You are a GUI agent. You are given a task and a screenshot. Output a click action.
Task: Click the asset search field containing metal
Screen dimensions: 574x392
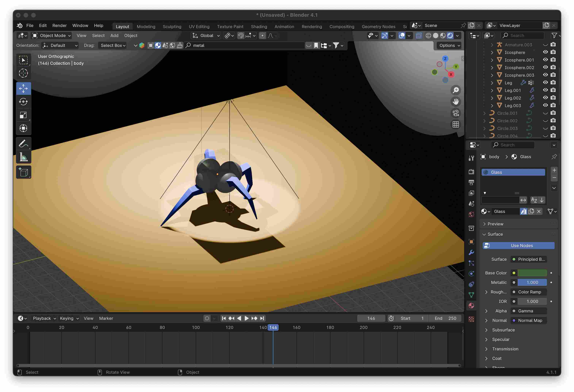tap(244, 45)
